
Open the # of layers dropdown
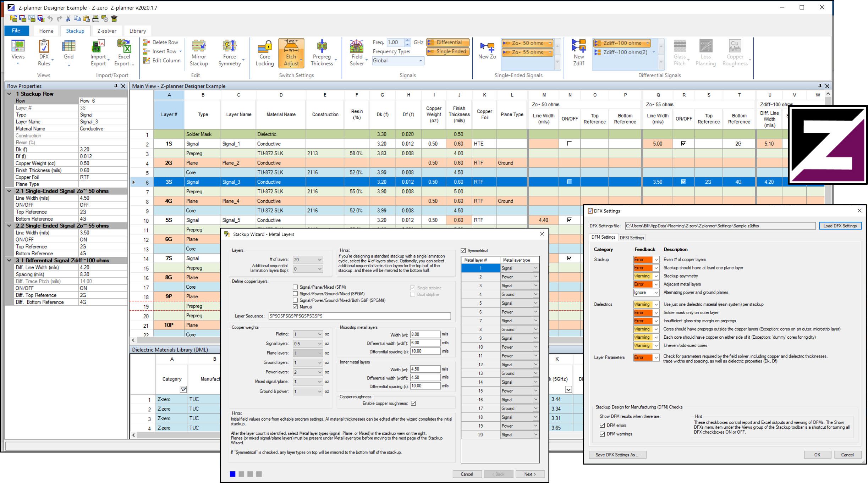(308, 260)
